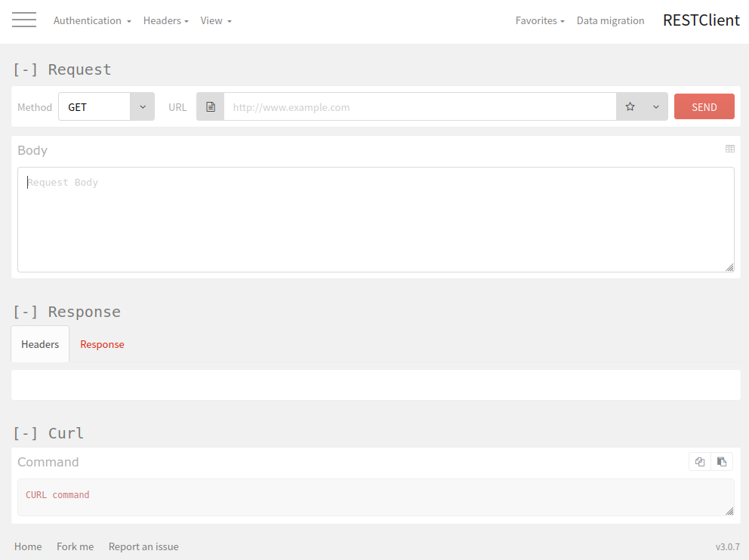
Task: Open the Authentication menu
Action: click(x=89, y=20)
